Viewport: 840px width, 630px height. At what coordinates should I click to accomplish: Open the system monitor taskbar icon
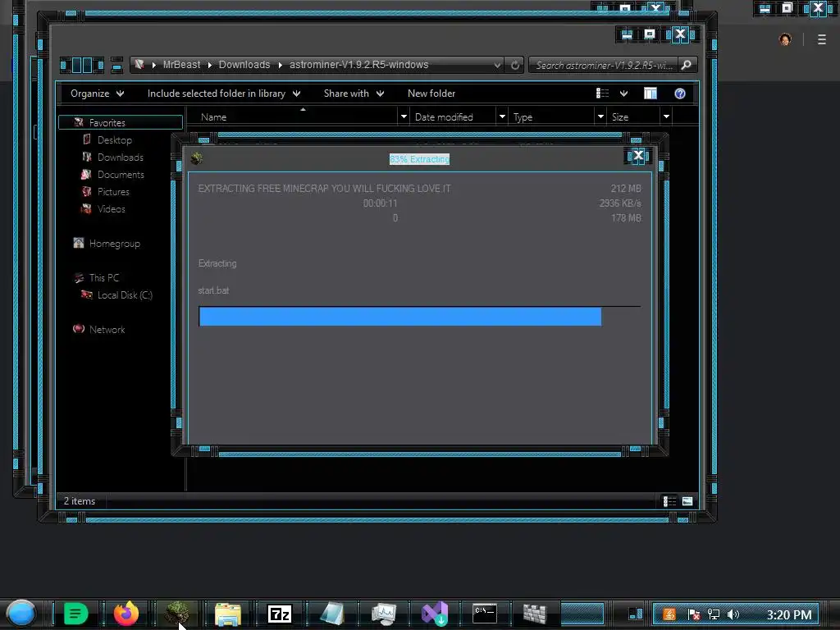384,614
